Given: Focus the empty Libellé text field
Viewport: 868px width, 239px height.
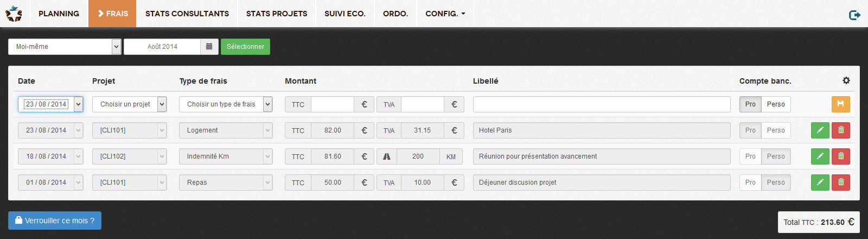Looking at the screenshot, I should click(x=602, y=104).
